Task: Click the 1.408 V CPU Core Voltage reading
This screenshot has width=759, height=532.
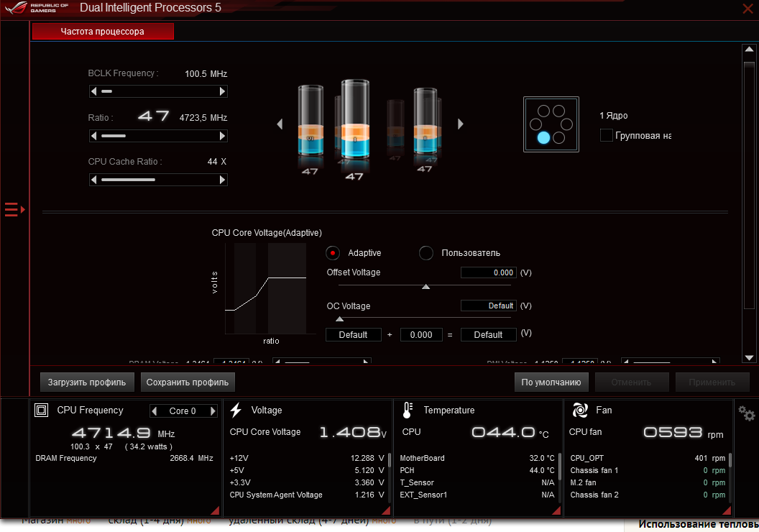Action: coord(353,432)
